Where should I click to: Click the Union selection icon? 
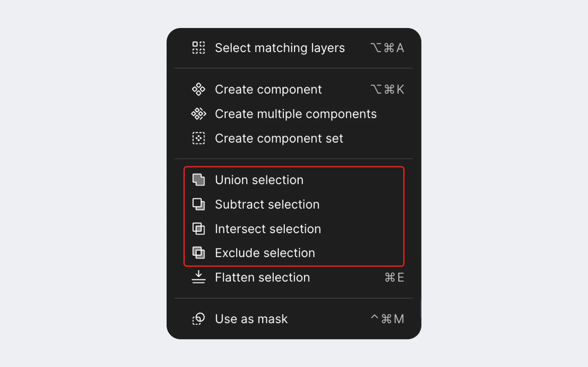(x=198, y=180)
